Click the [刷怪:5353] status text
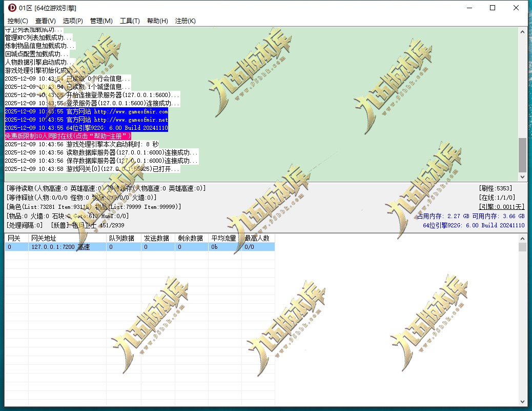The height and width of the screenshot is (411, 532). [x=496, y=188]
